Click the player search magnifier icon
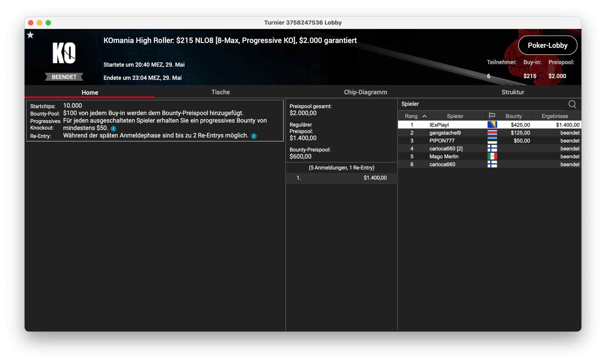606x364 pixels. coord(572,104)
